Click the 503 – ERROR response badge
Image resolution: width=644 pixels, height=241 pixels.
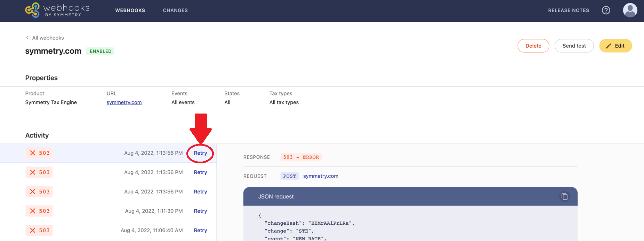301,157
